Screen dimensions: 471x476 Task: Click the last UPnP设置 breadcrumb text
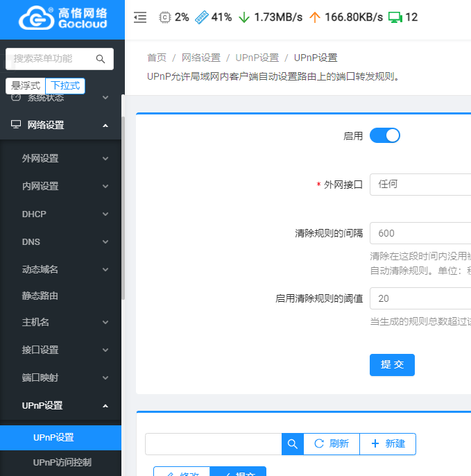point(316,58)
